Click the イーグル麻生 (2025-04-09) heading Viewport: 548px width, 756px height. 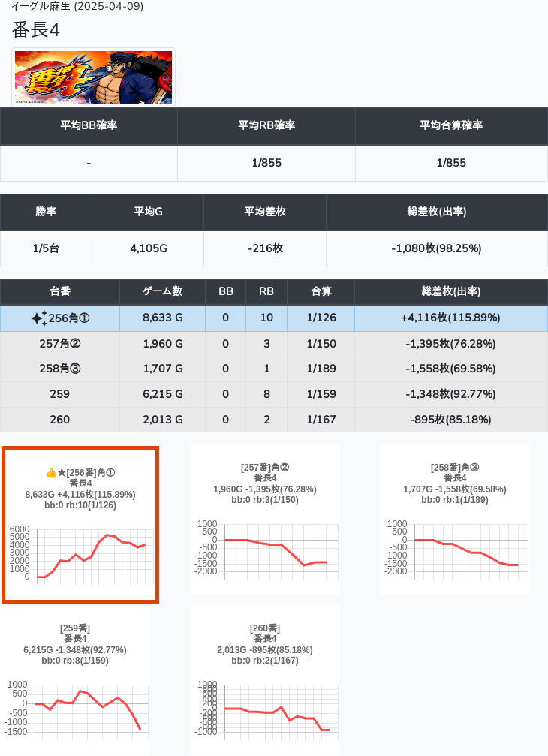[77, 7]
